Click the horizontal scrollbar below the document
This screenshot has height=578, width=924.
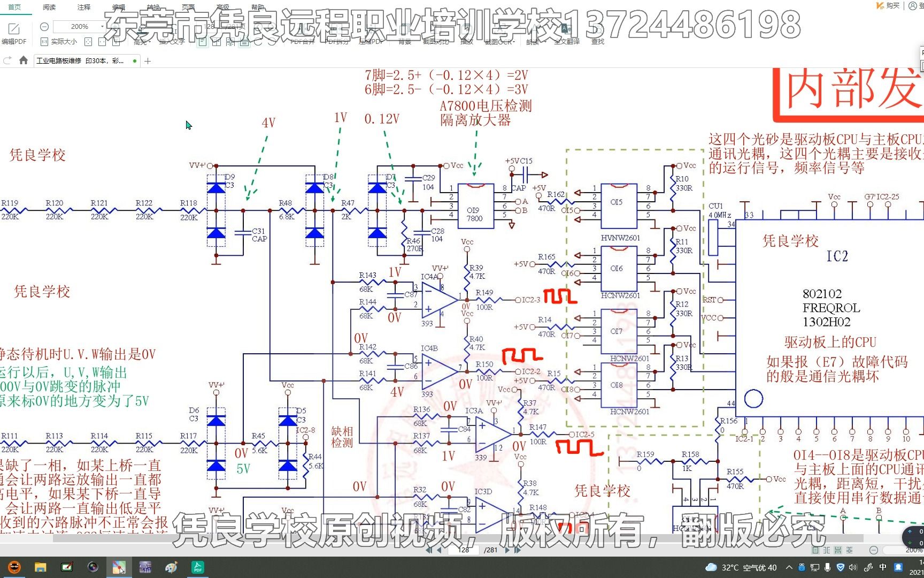tap(458, 539)
